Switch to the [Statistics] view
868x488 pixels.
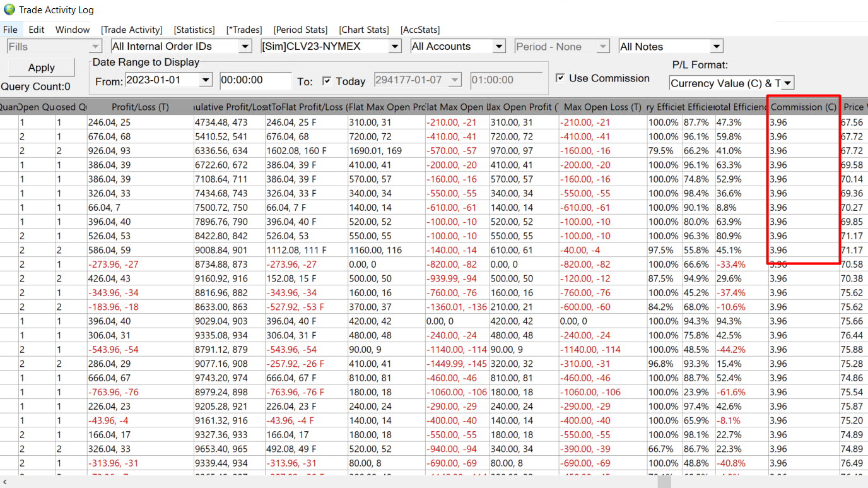coord(194,30)
